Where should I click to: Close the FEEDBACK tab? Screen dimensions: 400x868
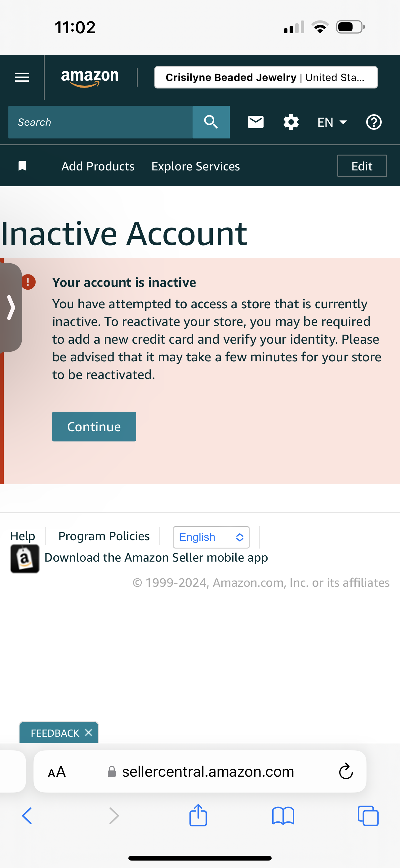click(x=89, y=732)
